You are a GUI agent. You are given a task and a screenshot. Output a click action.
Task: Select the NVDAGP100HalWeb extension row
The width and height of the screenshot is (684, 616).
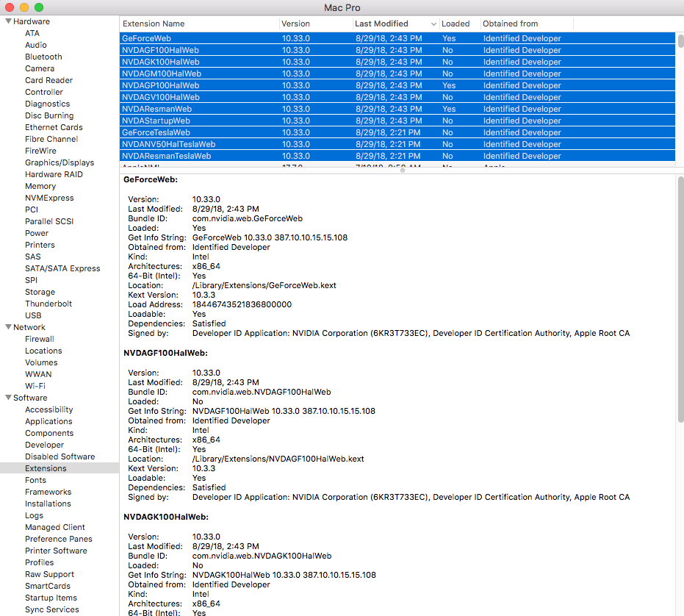point(397,85)
